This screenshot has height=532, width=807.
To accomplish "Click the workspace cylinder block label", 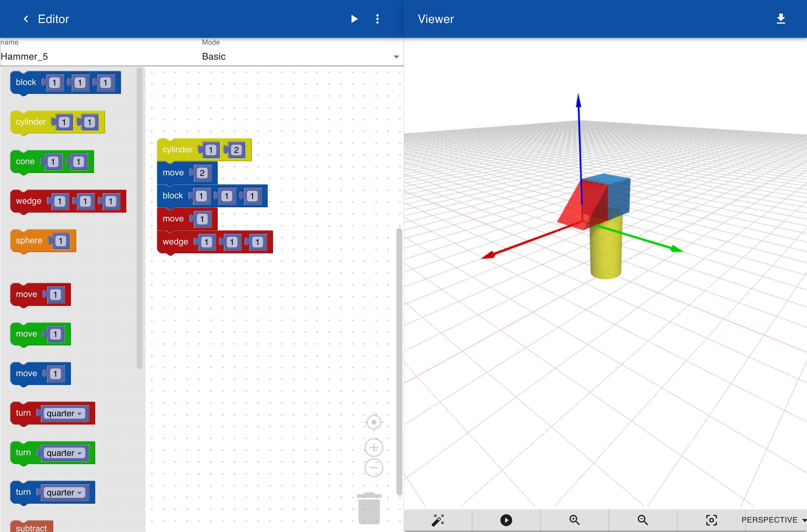I will 177,150.
